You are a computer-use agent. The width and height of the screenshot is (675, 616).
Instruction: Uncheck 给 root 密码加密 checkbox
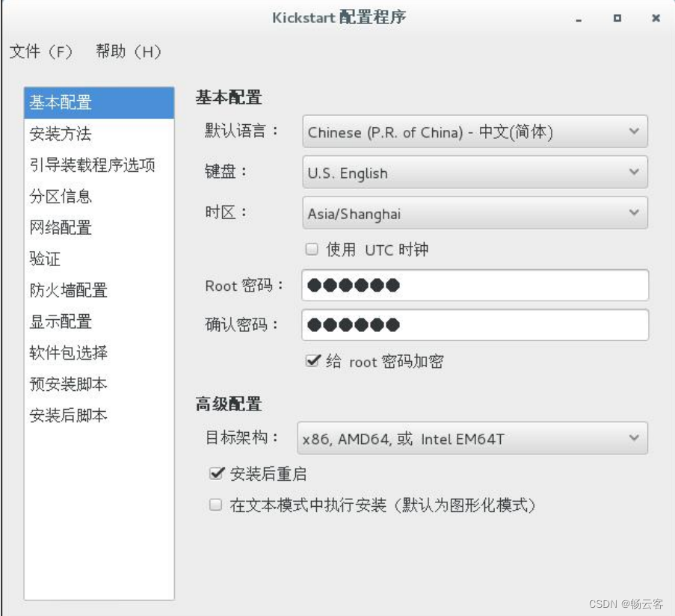click(x=312, y=361)
